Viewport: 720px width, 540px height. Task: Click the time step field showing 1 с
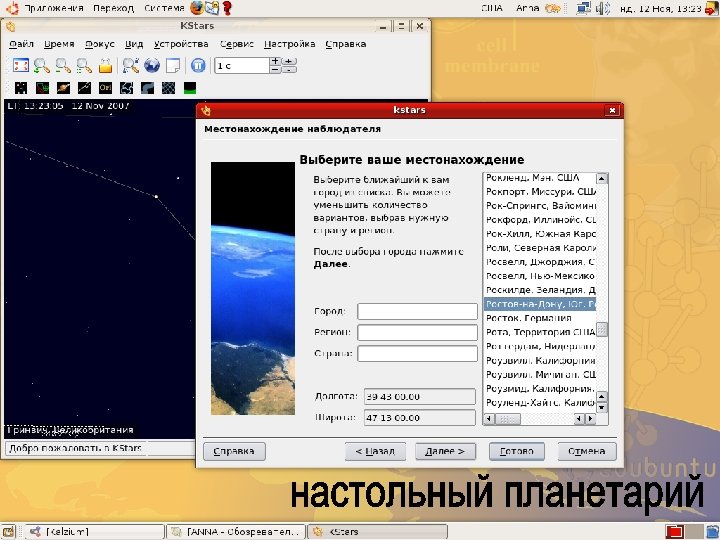242,66
